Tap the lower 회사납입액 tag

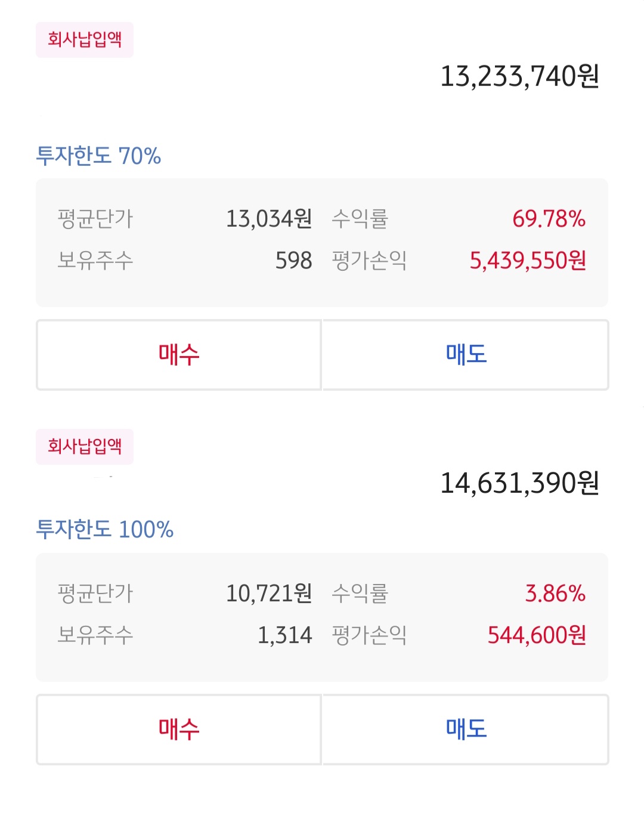pos(85,447)
